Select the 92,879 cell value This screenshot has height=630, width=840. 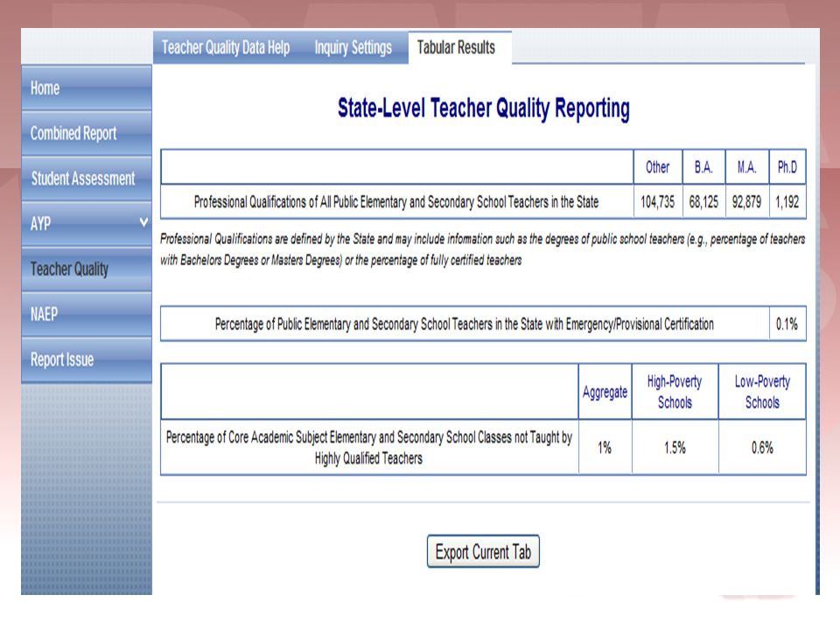pyautogui.click(x=746, y=202)
